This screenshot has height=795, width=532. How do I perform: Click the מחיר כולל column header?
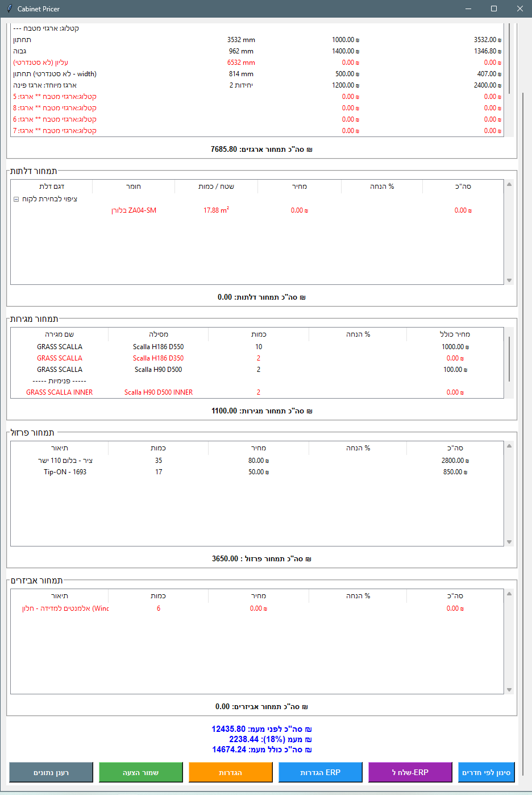(x=455, y=334)
